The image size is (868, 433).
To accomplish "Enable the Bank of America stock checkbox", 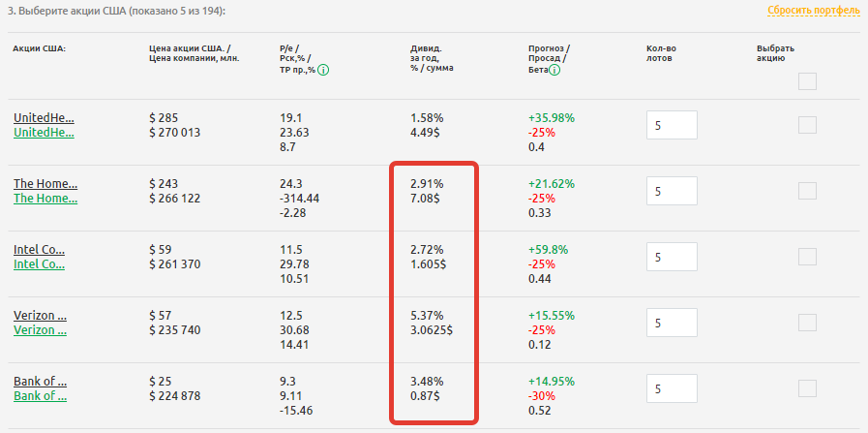I will (807, 388).
